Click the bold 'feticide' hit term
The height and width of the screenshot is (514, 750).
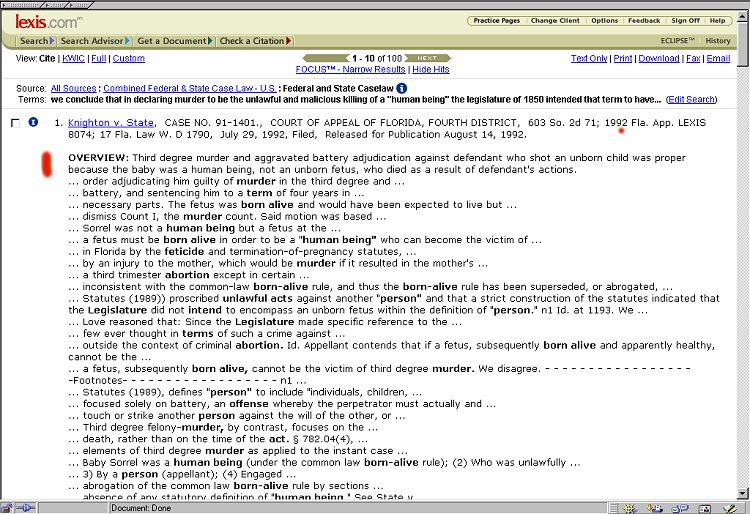[184, 252]
